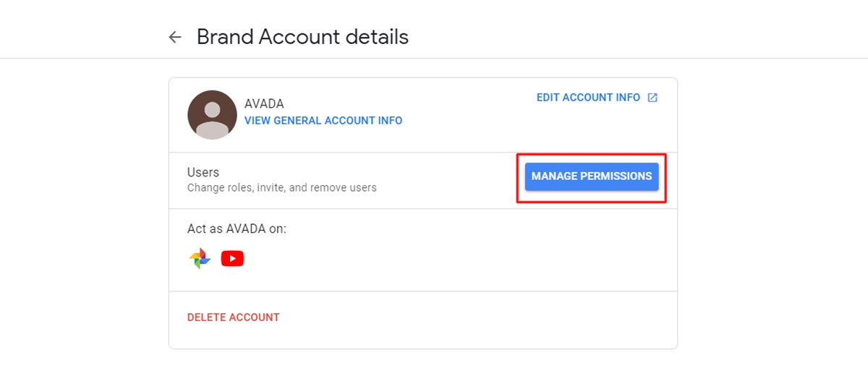Click the word 'VIEW' under the AVADA name
The width and height of the screenshot is (868, 392).
(x=257, y=121)
